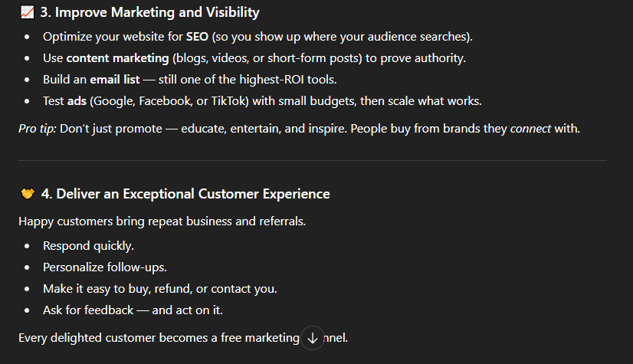Click the "Personalize follow-ups." bullet item
This screenshot has width=633, height=364.
coord(104,267)
